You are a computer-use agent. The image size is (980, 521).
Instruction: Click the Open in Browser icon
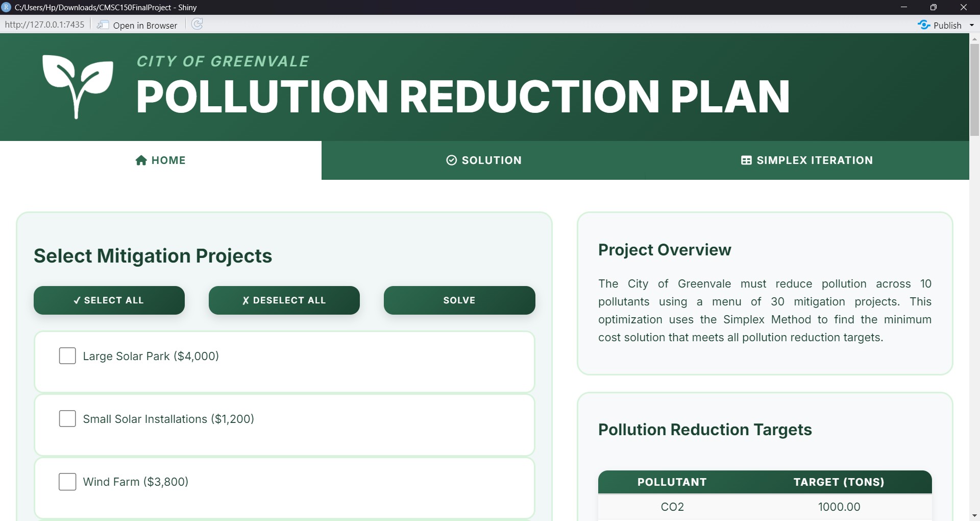104,24
